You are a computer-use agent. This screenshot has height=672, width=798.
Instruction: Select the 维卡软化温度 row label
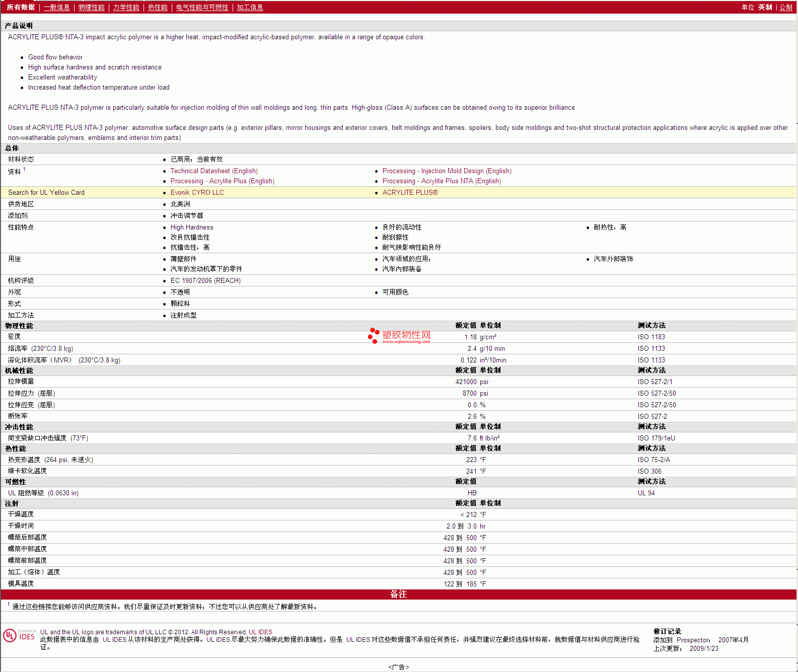[x=27, y=471]
